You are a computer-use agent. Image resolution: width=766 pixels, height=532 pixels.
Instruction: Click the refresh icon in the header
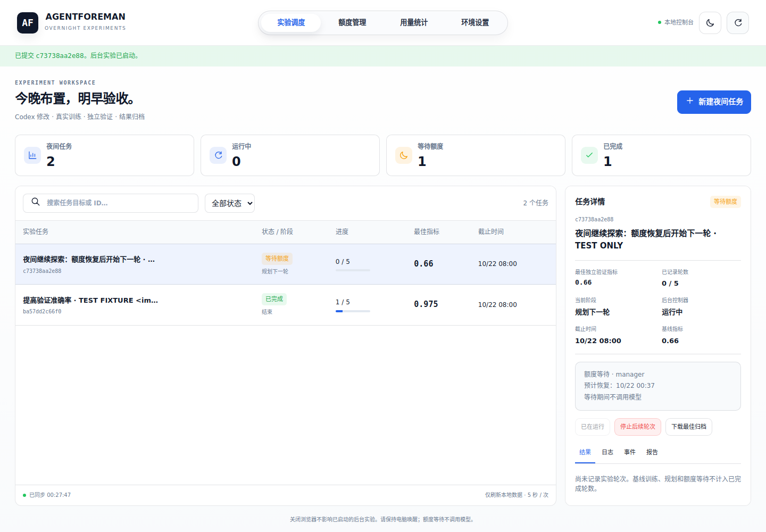pyautogui.click(x=738, y=23)
